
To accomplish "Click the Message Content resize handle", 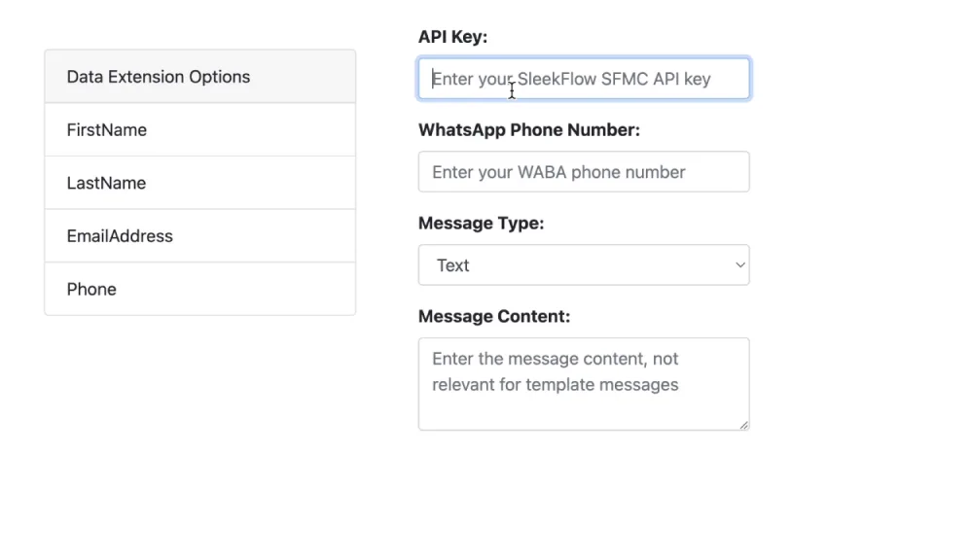I will coord(744,423).
